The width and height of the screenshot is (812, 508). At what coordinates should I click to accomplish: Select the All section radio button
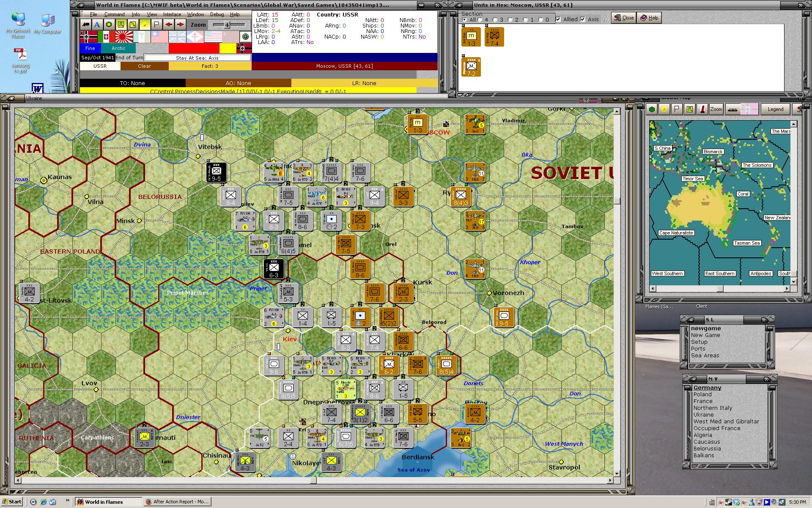click(465, 19)
